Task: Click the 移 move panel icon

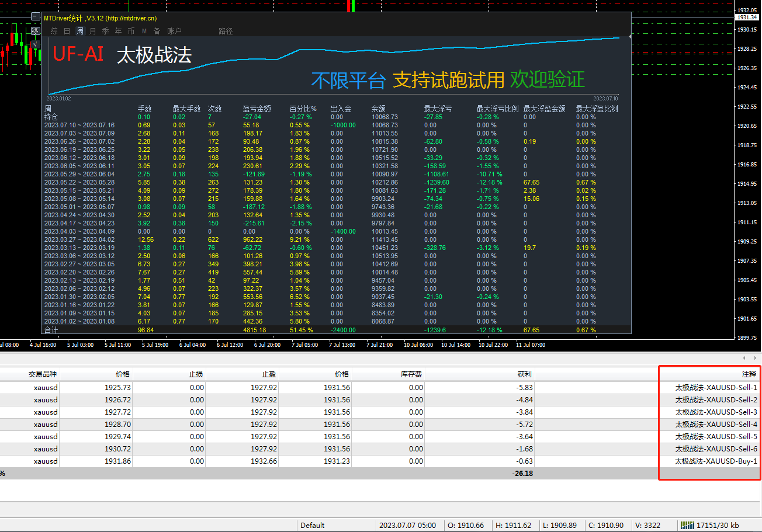Action: pyautogui.click(x=36, y=31)
